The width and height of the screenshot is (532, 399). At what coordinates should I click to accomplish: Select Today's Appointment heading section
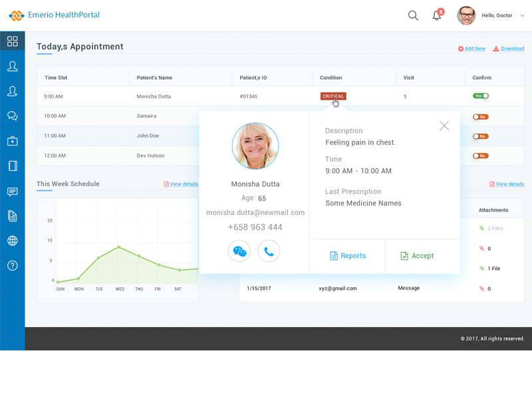pos(80,47)
